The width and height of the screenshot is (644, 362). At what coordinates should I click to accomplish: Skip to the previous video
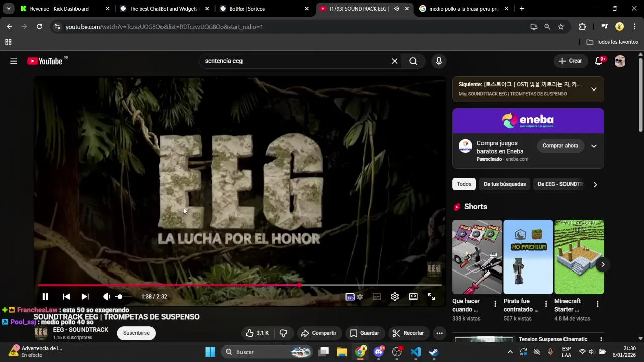(x=66, y=297)
